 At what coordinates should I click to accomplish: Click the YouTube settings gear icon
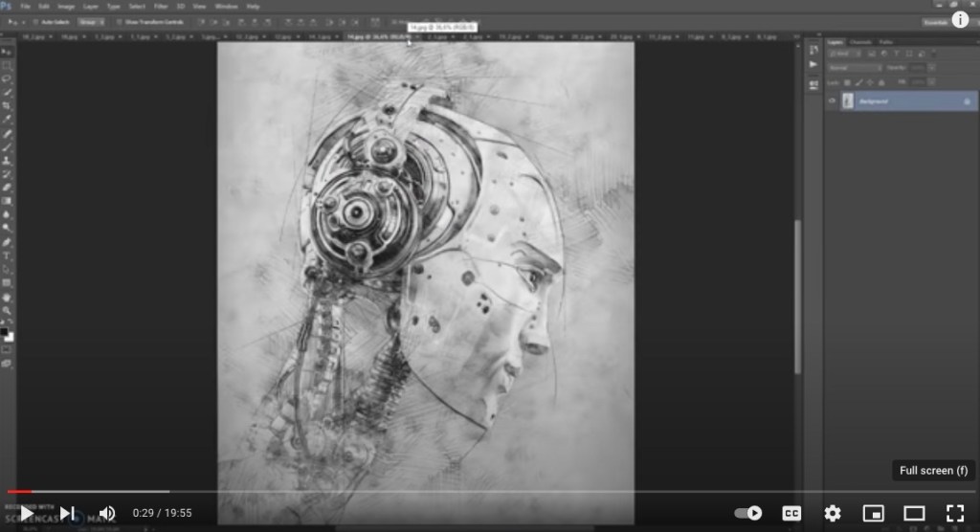tap(833, 514)
